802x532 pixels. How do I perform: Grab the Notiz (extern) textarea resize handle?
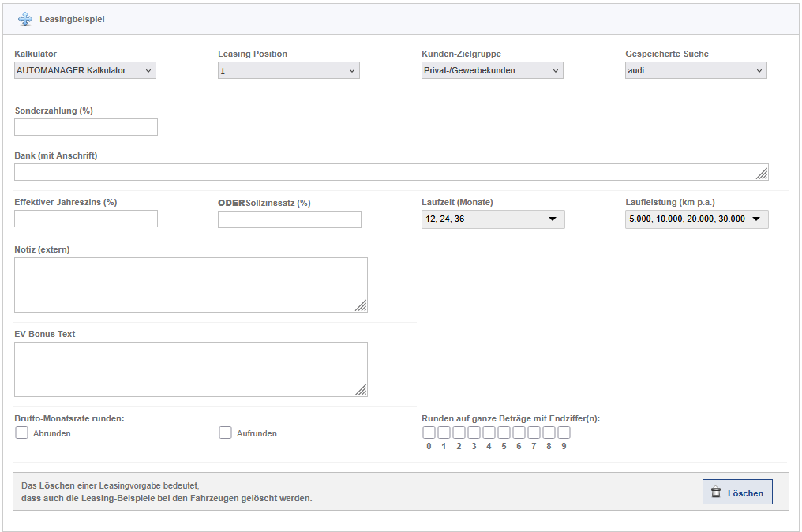coord(361,305)
